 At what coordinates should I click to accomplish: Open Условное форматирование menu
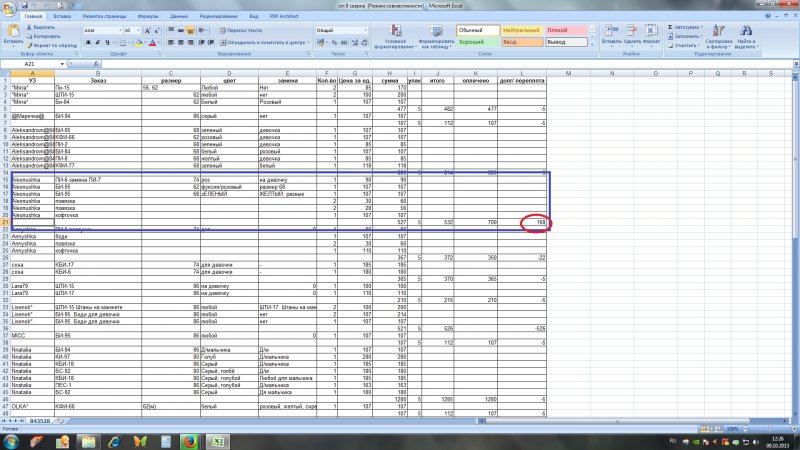395,36
